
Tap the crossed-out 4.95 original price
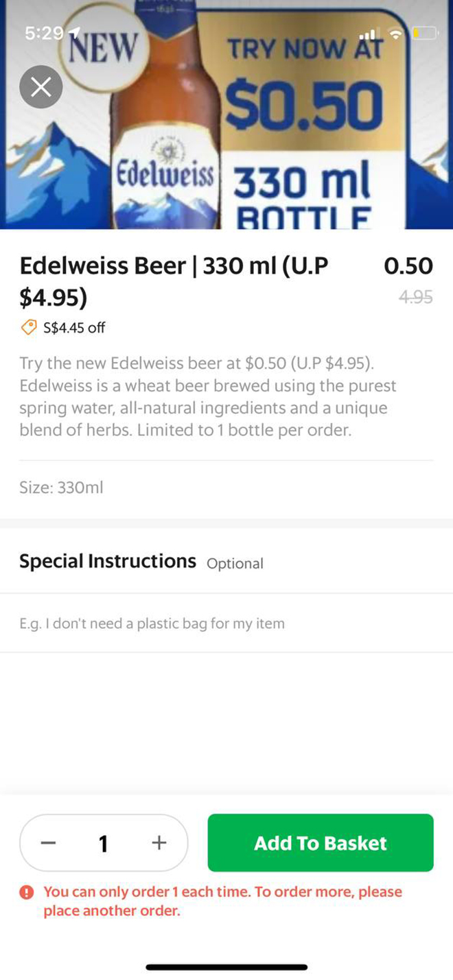[x=415, y=297]
